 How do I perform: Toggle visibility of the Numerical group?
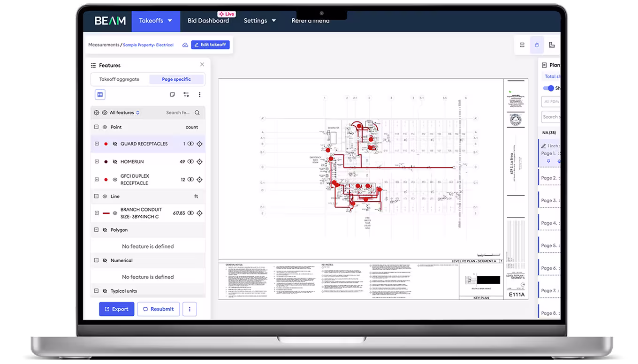pos(105,260)
